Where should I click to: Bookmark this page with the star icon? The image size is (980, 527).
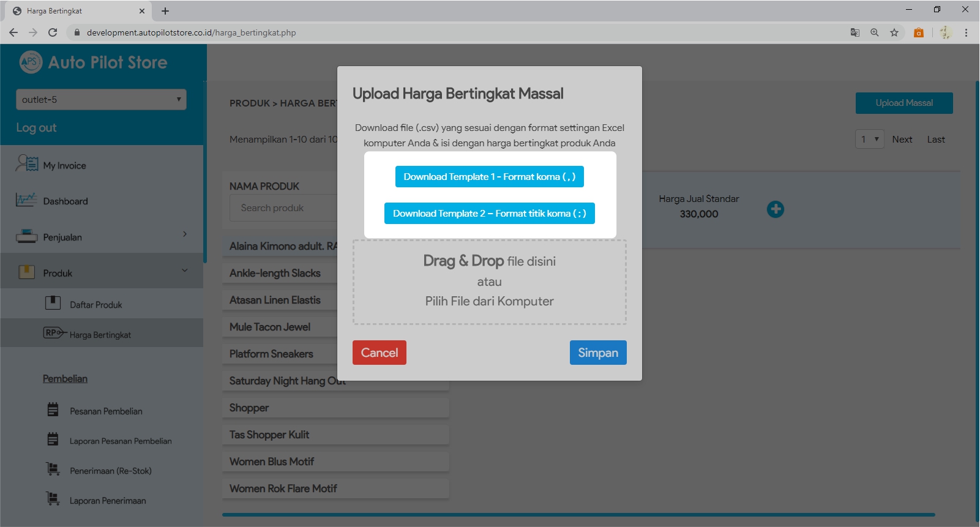[x=894, y=32]
